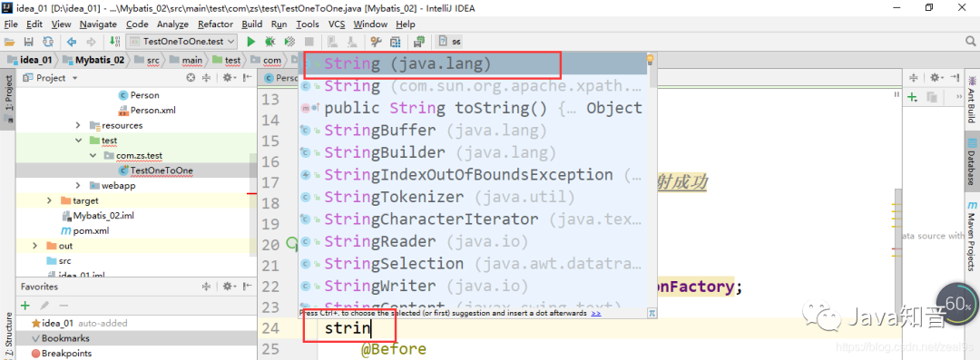Image resolution: width=980 pixels, height=360 pixels.
Task: Start debugging with the bug icon
Action: pos(270,42)
